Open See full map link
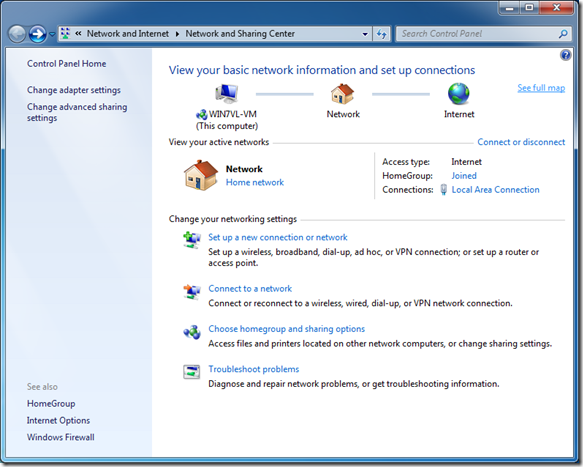583x467 pixels. point(541,88)
